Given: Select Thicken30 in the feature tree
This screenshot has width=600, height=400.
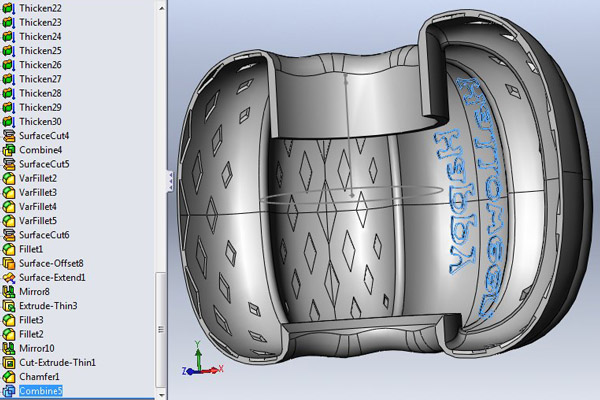Looking at the screenshot, I should pyautogui.click(x=40, y=121).
